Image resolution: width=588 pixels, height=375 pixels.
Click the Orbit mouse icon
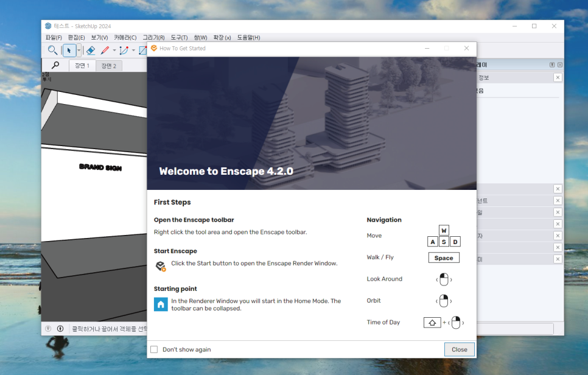(x=444, y=301)
